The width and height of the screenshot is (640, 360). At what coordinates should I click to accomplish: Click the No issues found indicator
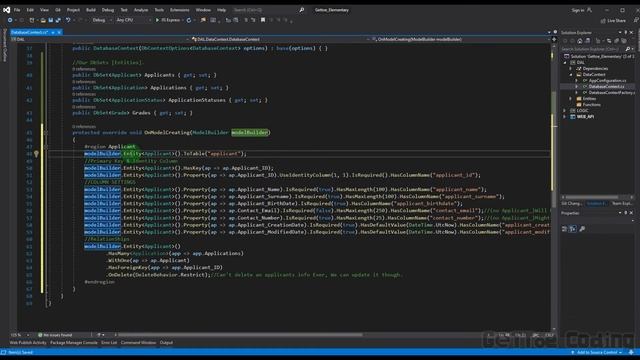tap(55, 335)
